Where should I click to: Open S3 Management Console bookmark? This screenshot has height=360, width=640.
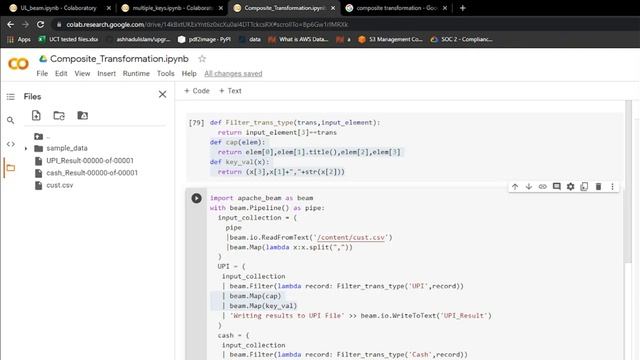[390, 39]
